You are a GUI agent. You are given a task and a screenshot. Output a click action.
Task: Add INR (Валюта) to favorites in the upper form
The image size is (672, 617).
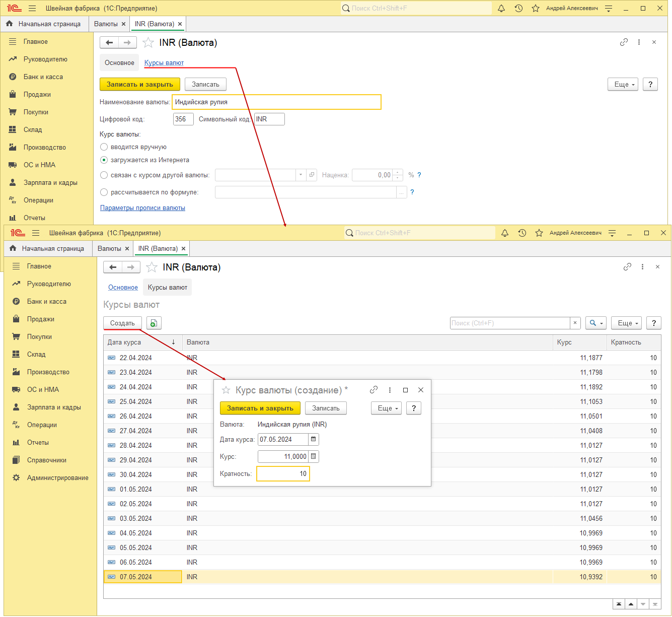pyautogui.click(x=148, y=43)
